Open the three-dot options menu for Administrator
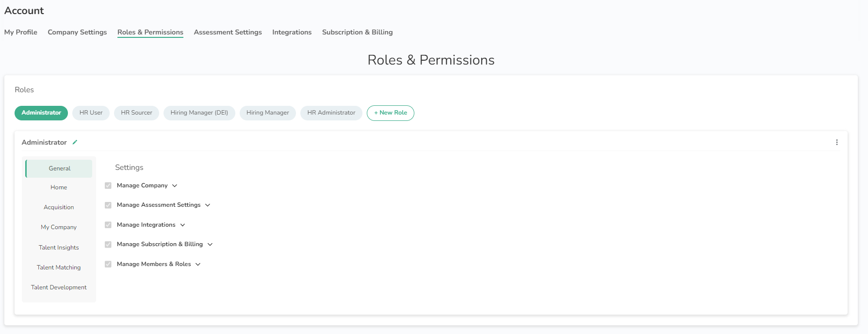 pyautogui.click(x=836, y=142)
